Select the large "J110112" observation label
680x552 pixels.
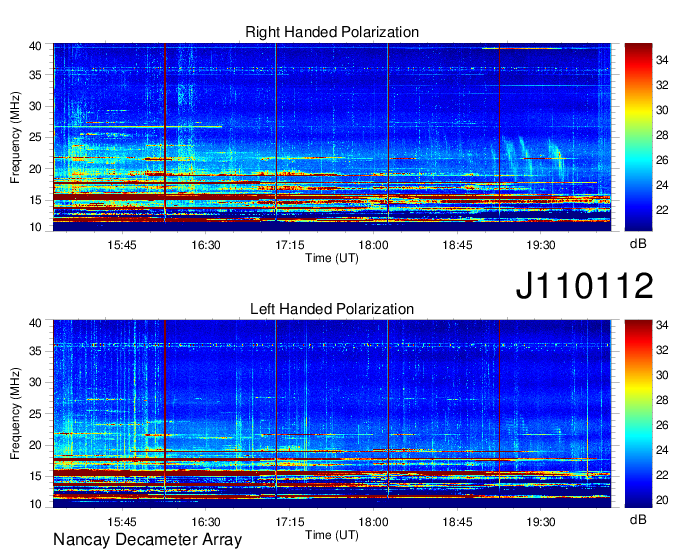coord(584,285)
